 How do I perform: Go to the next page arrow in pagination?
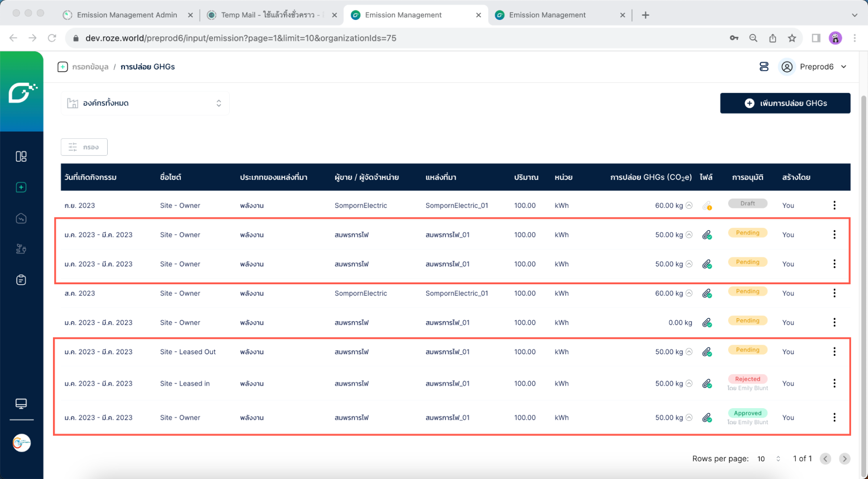tap(844, 459)
